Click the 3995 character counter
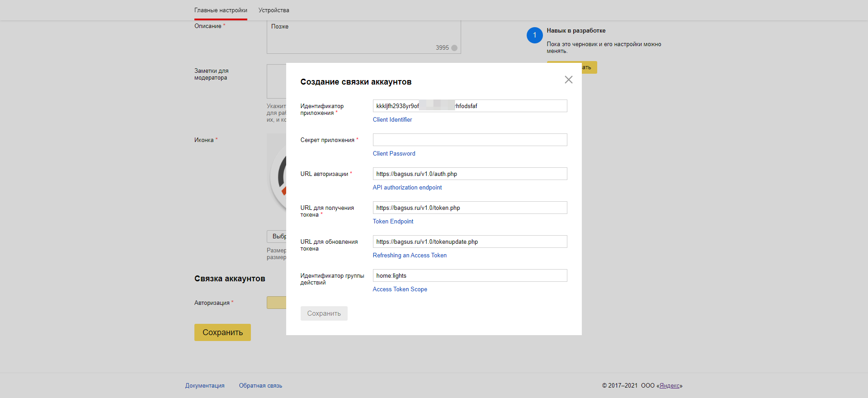Screen dimensions: 868x398 [442, 47]
